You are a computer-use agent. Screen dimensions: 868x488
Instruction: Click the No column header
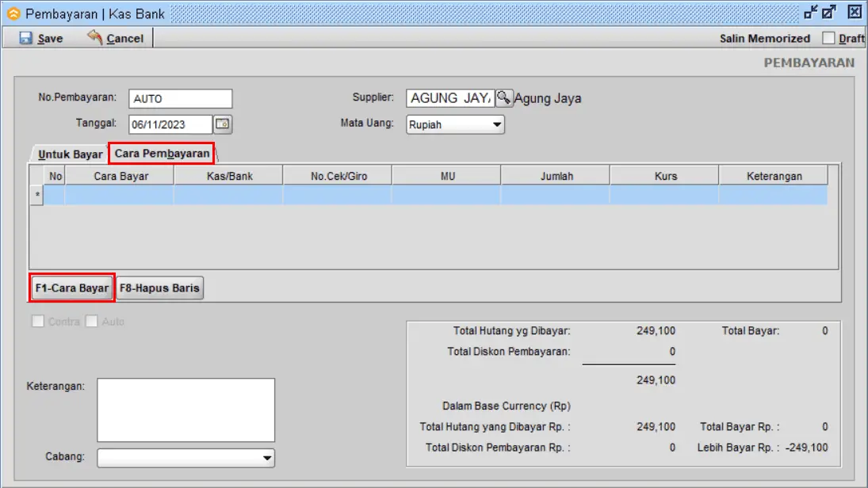(x=55, y=176)
